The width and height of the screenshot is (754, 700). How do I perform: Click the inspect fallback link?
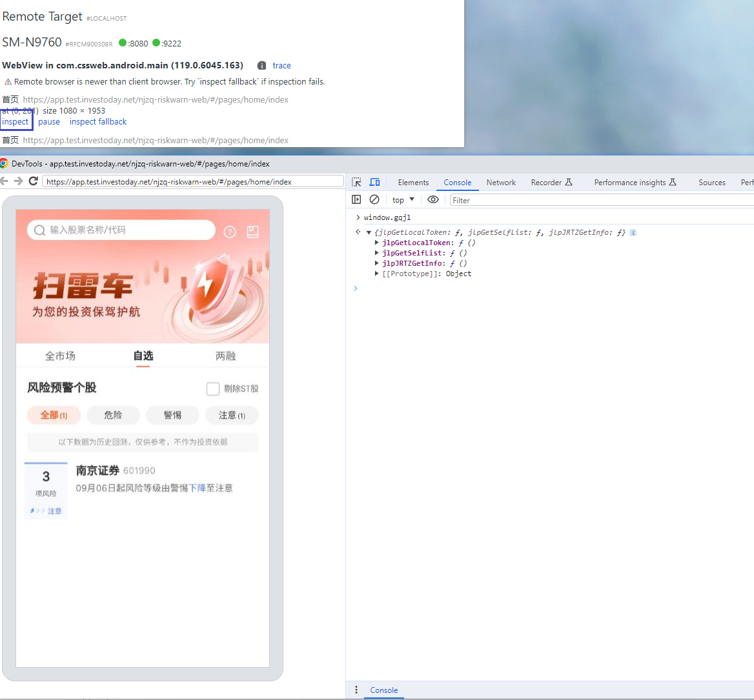click(x=97, y=121)
